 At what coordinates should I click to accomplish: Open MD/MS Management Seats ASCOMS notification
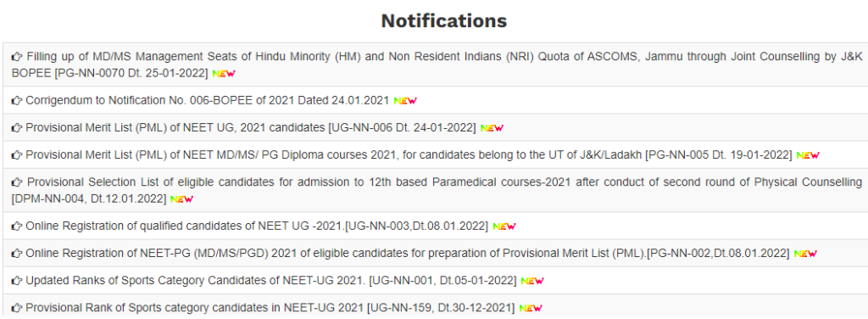point(437,64)
